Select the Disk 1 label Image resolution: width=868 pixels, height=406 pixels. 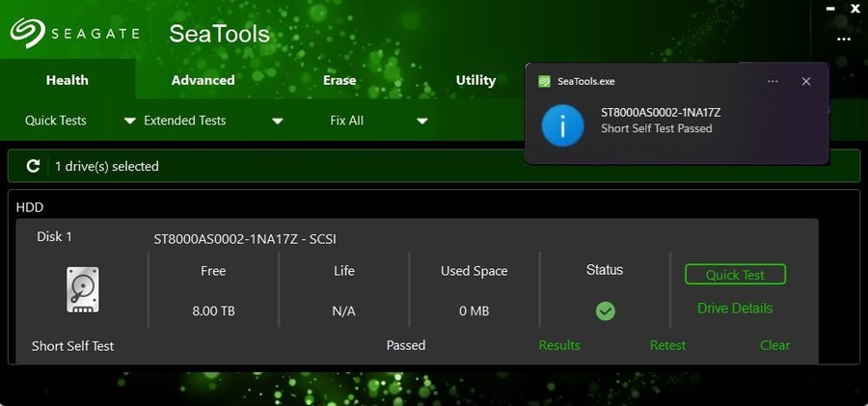[54, 236]
